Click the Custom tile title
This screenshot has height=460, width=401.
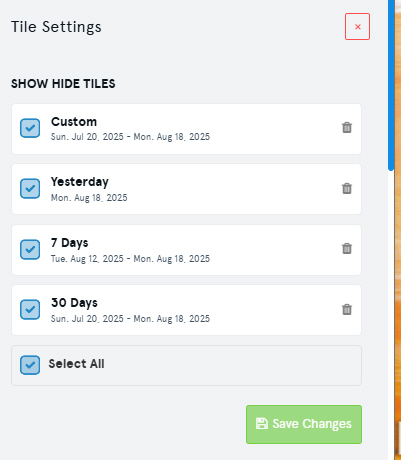pos(74,122)
